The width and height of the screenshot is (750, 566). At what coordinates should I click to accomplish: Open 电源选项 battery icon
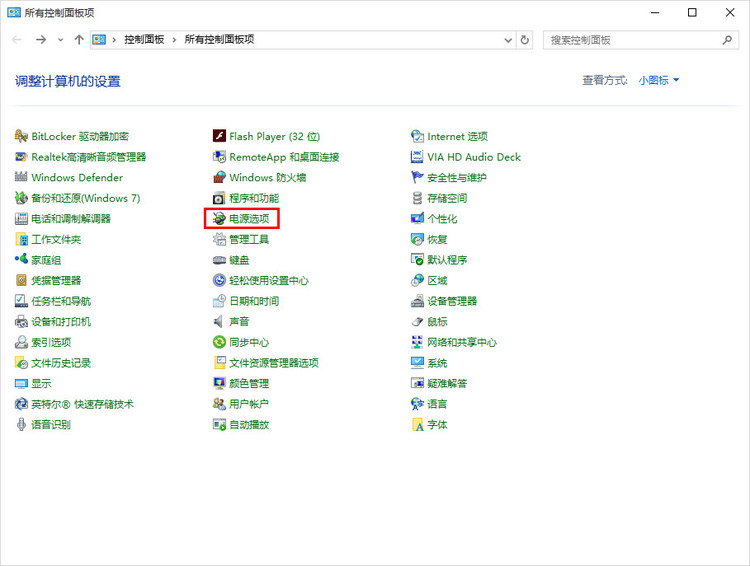(219, 219)
